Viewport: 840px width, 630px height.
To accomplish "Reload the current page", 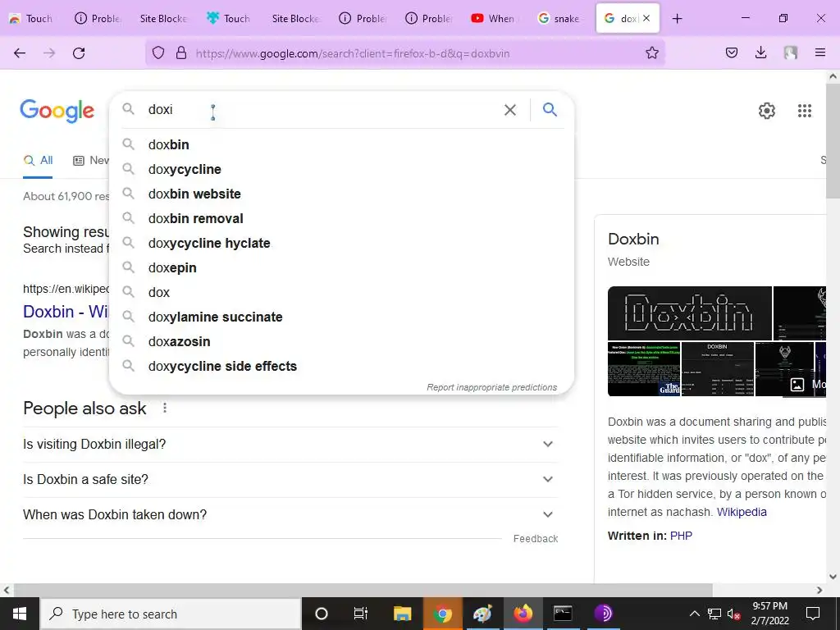I will point(79,53).
